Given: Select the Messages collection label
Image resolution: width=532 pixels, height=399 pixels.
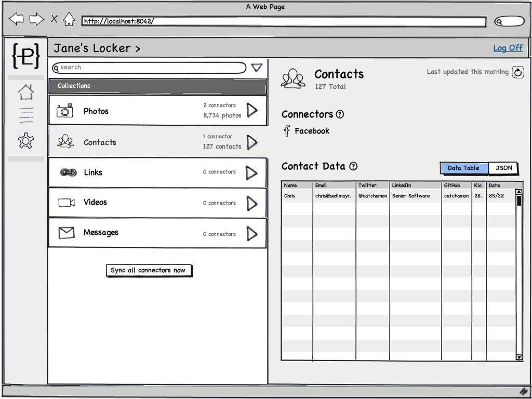Looking at the screenshot, I should [x=101, y=232].
